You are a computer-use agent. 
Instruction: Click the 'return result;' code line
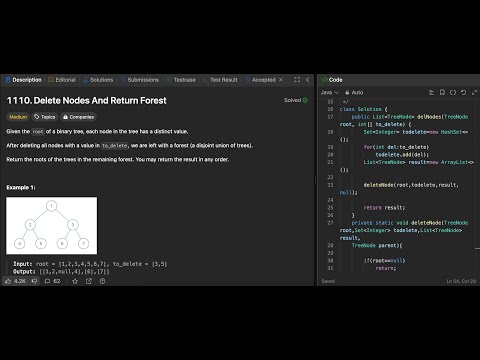(x=384, y=207)
